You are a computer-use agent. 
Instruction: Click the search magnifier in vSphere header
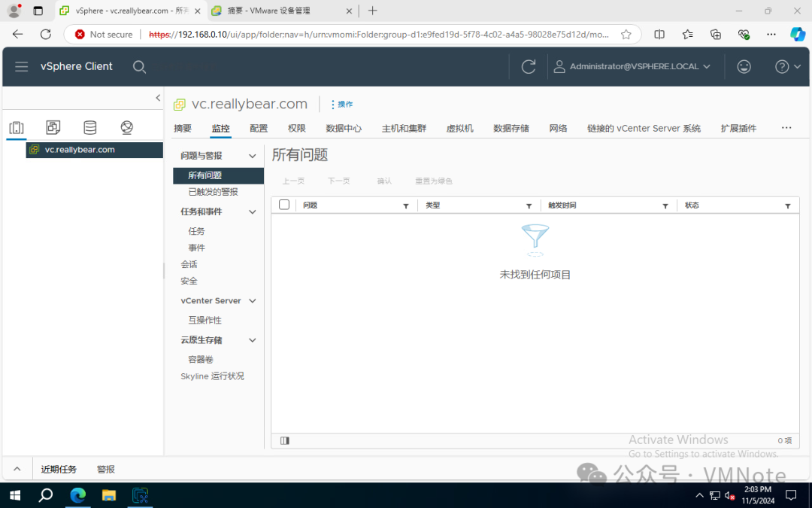click(x=139, y=67)
